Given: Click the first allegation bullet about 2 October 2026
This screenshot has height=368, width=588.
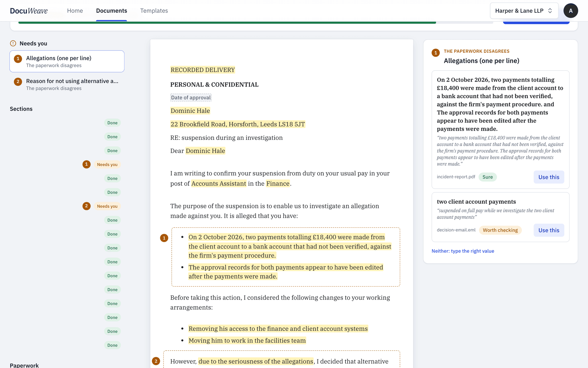Looking at the screenshot, I should pyautogui.click(x=290, y=246).
